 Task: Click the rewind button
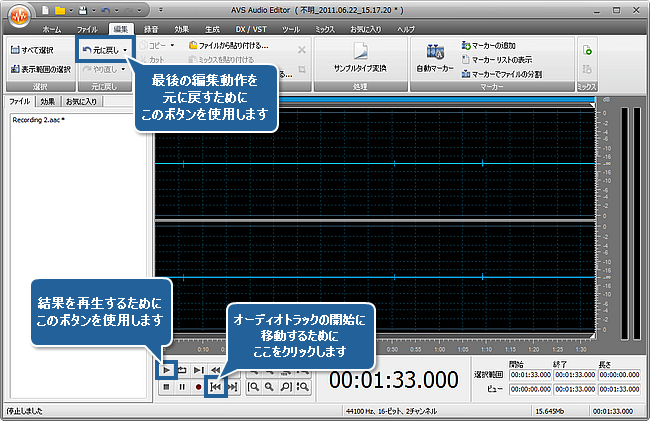[215, 370]
